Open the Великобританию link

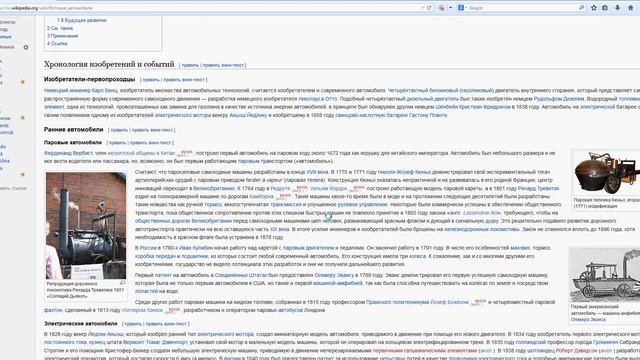(214, 189)
